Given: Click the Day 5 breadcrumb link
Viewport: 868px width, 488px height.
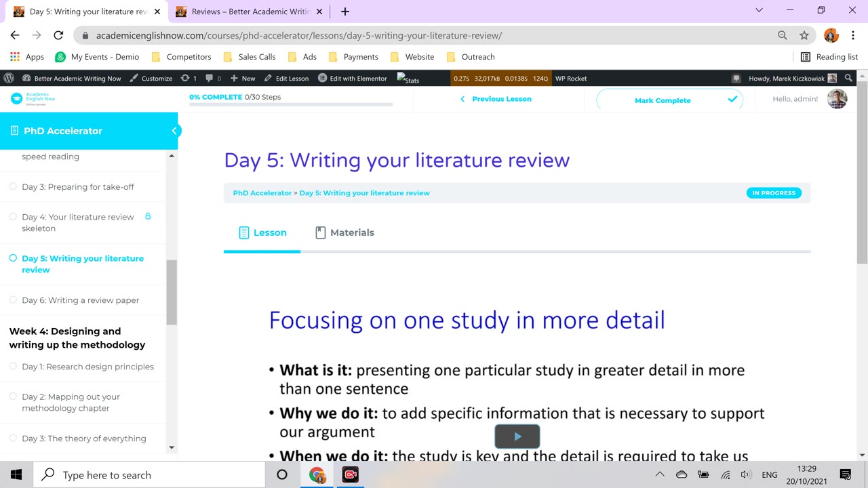Looking at the screenshot, I should [x=364, y=193].
